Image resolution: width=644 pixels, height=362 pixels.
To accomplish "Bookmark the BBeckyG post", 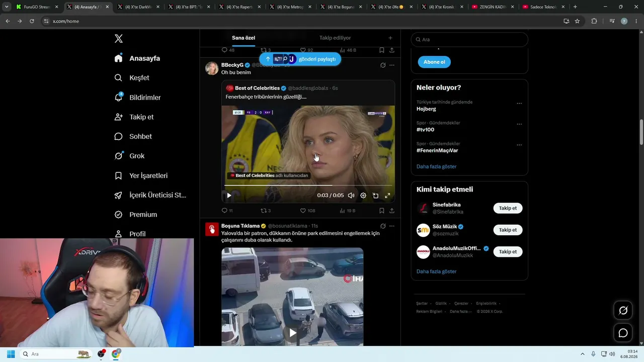I will point(382,211).
